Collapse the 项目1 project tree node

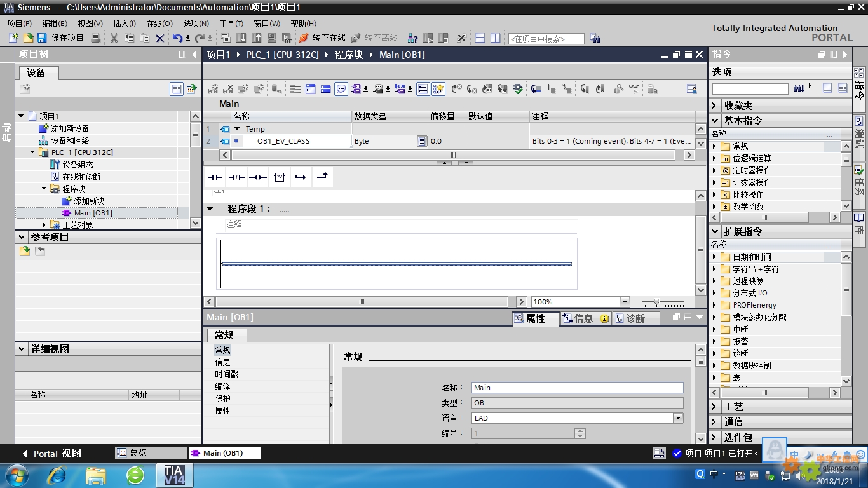coord(21,116)
